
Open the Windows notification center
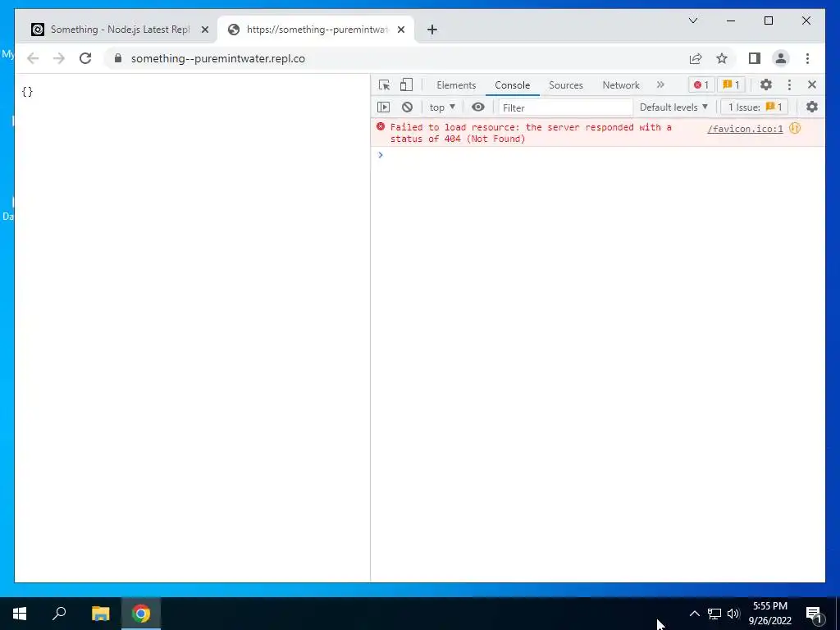coord(815,614)
